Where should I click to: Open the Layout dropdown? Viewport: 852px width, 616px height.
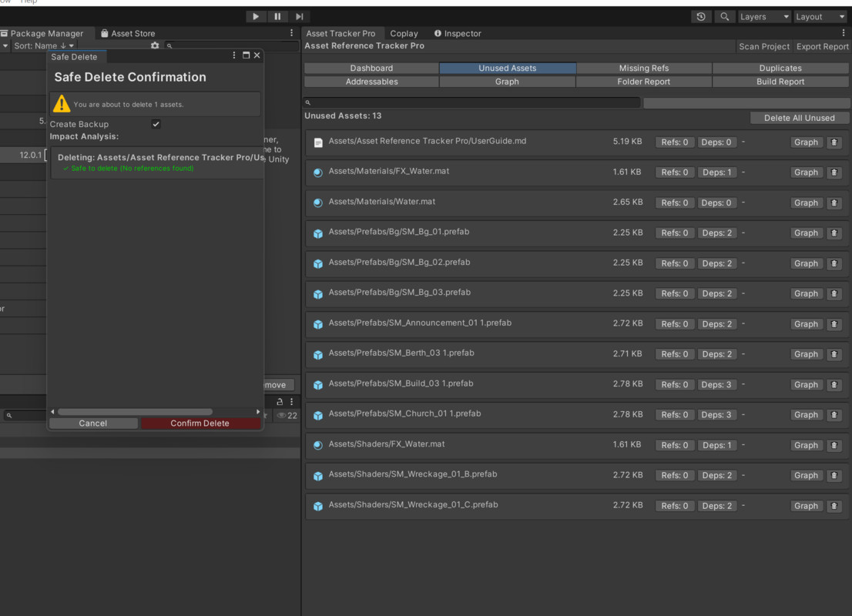pyautogui.click(x=820, y=15)
